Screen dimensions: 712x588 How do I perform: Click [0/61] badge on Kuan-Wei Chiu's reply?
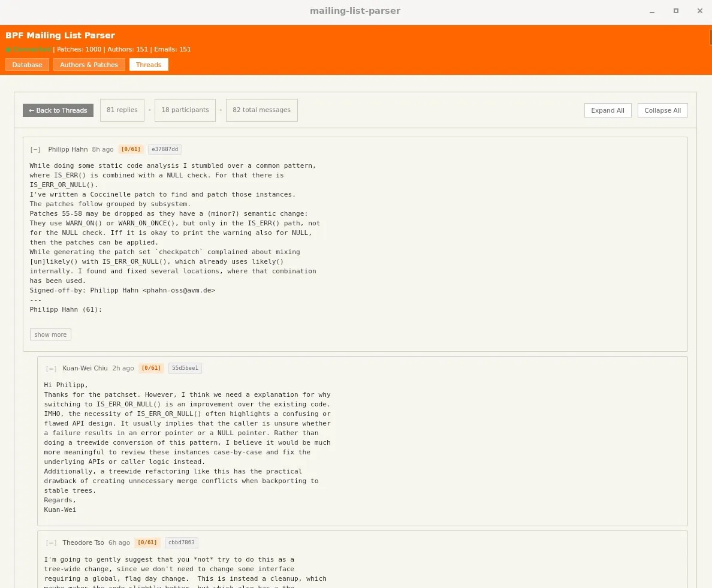coord(151,369)
